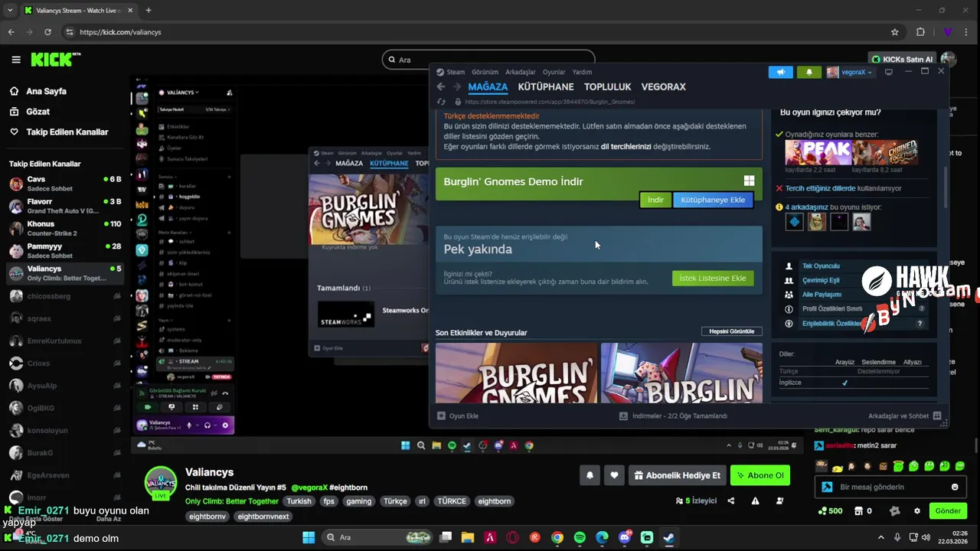This screenshot has width=980, height=551.
Task: Go back in Steam store navigation
Action: pyautogui.click(x=440, y=86)
